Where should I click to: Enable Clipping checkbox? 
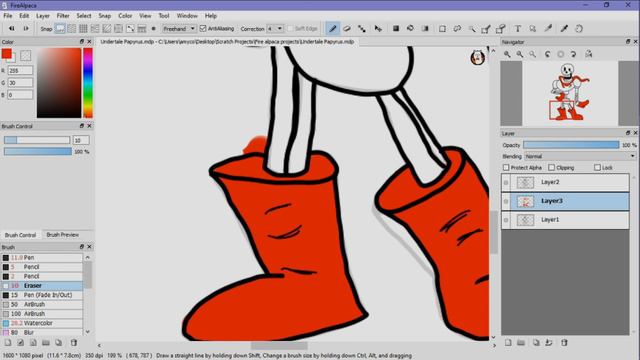[551, 167]
